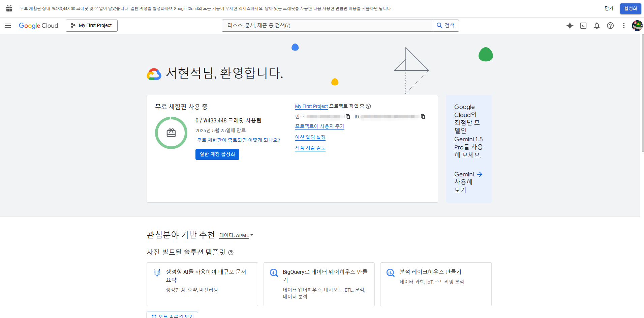
Task: Open the My First Project selector
Action: point(92,26)
